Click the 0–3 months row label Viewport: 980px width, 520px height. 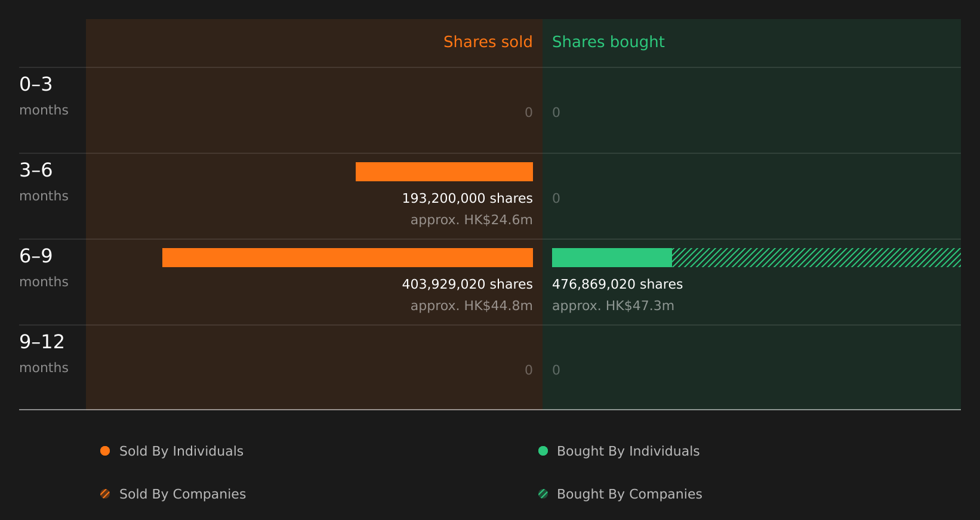click(44, 95)
